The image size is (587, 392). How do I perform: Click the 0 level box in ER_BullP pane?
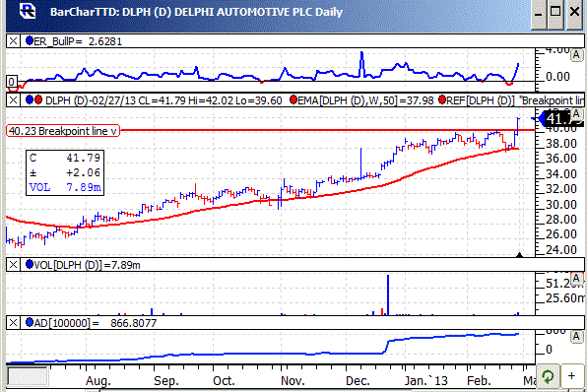(12, 81)
